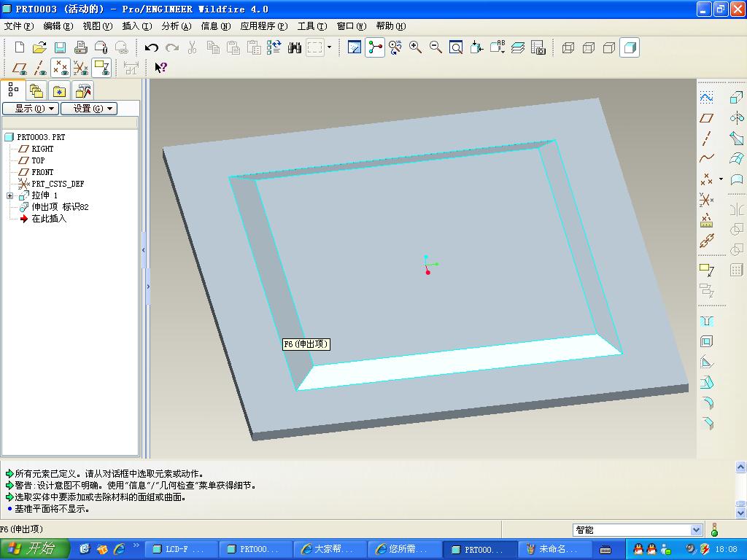
Task: Open saved view list dropdown icon
Action: [498, 47]
